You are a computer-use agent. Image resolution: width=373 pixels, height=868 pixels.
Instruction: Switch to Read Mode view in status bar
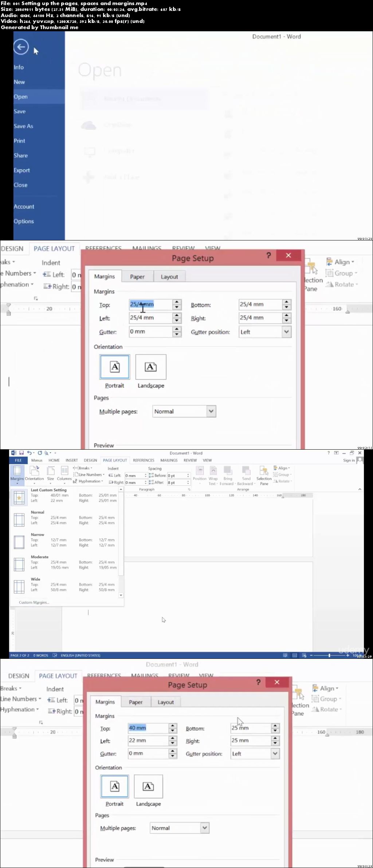point(285,655)
